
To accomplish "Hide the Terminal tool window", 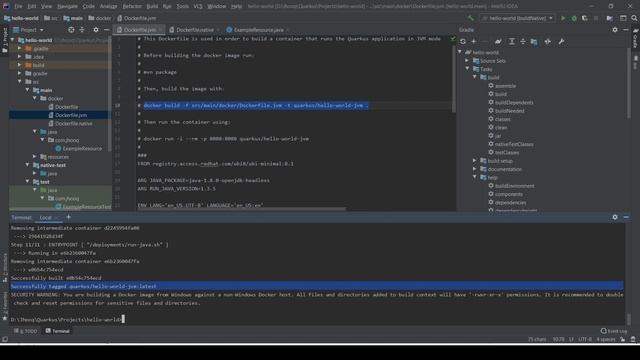I will (x=626, y=217).
